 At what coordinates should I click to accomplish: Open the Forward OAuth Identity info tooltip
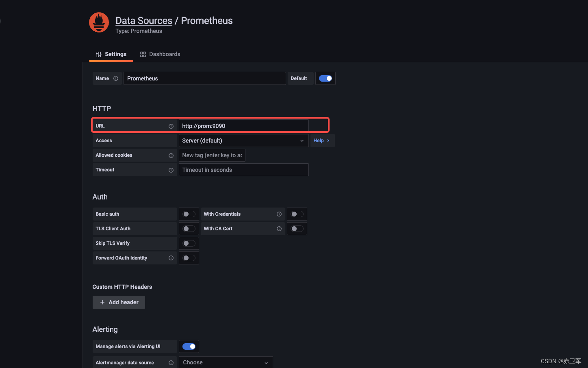coord(171,258)
